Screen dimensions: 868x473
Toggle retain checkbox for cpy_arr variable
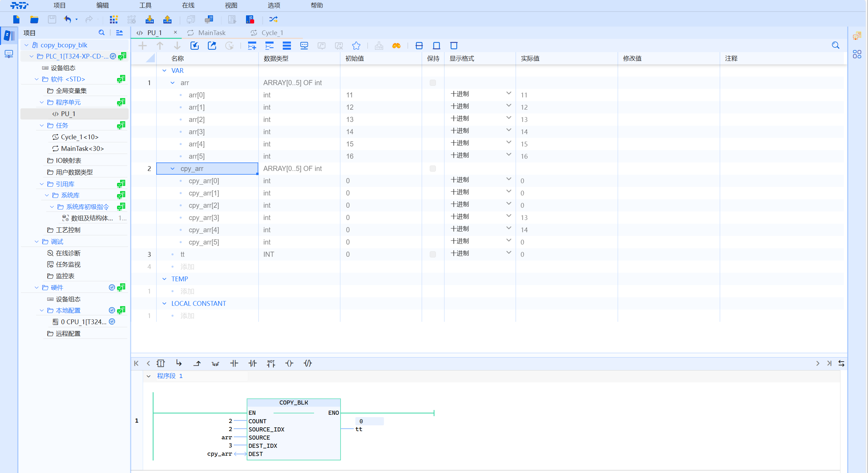pyautogui.click(x=432, y=169)
